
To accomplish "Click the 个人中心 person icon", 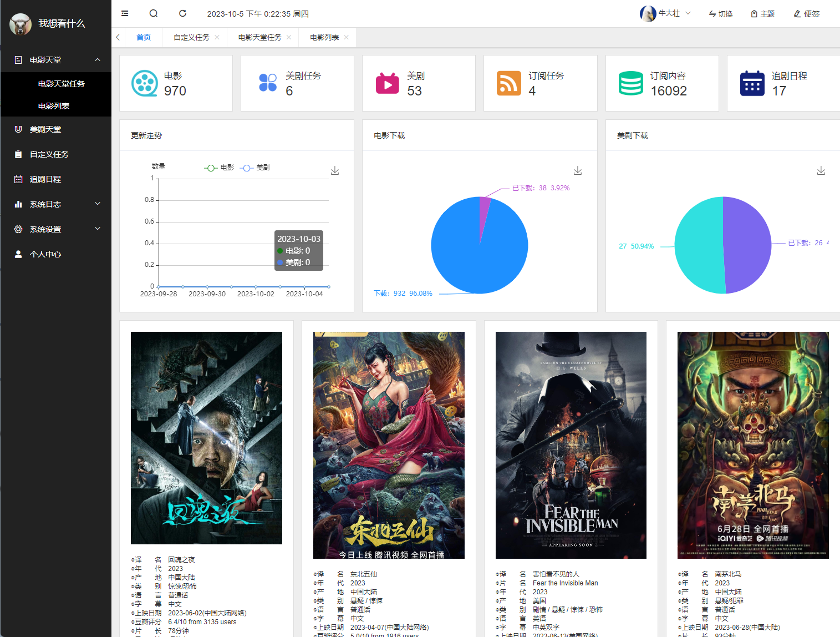I will 18,254.
